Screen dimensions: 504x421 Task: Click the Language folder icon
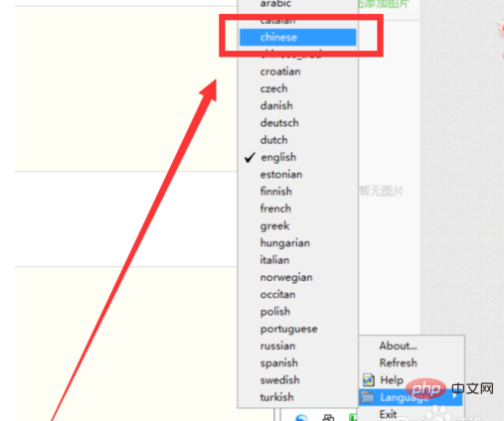pos(368,396)
